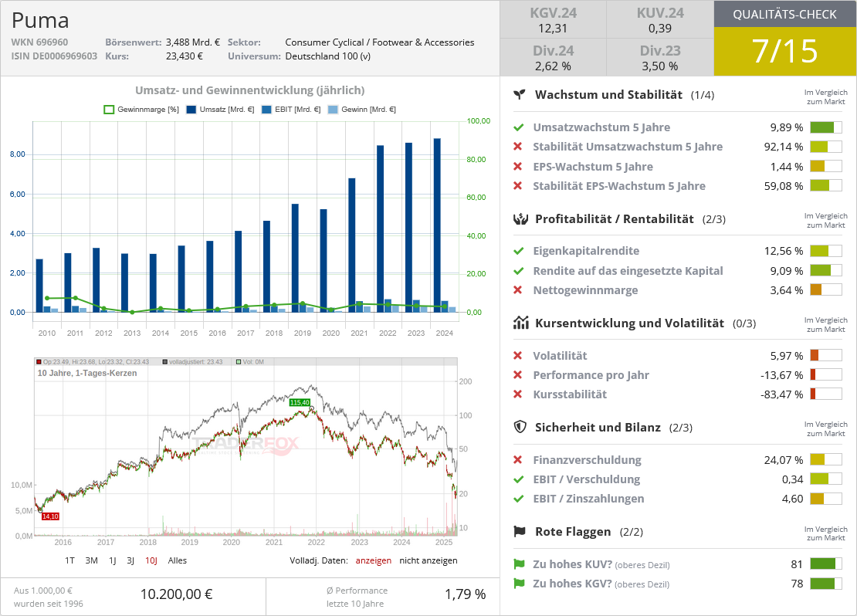Image resolution: width=857 pixels, height=616 pixels.
Task: Select the 10J chart time range
Action: click(x=151, y=560)
